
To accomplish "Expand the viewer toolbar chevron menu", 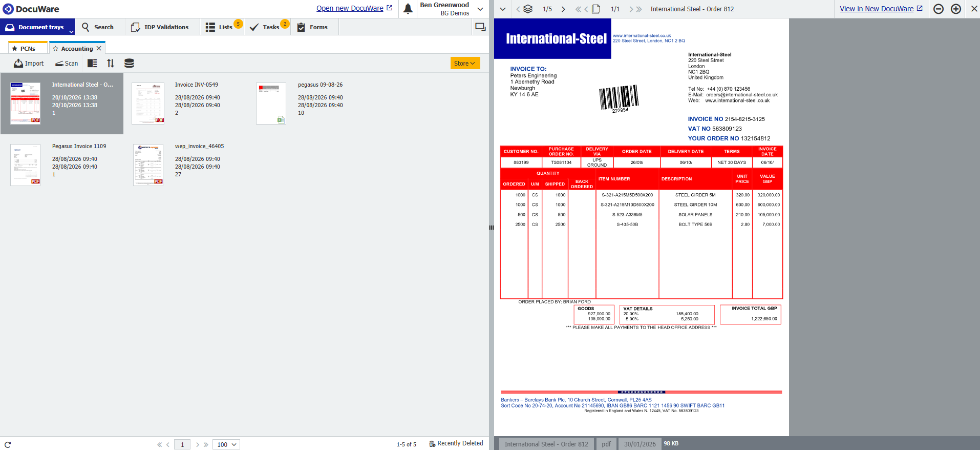I will pos(503,9).
